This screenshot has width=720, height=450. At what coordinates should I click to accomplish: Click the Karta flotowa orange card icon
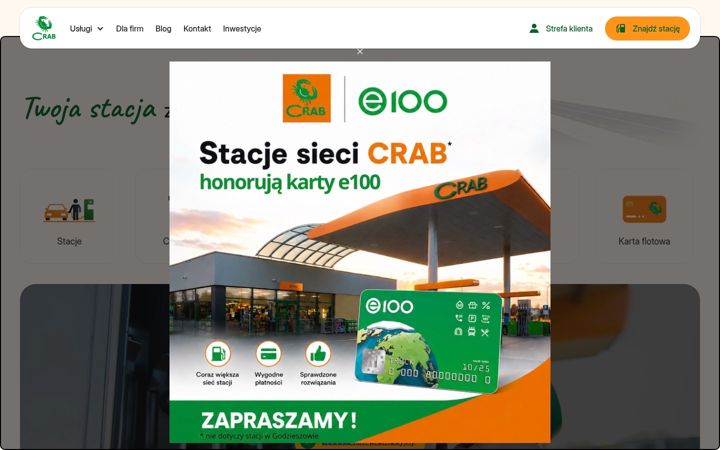pyautogui.click(x=644, y=209)
